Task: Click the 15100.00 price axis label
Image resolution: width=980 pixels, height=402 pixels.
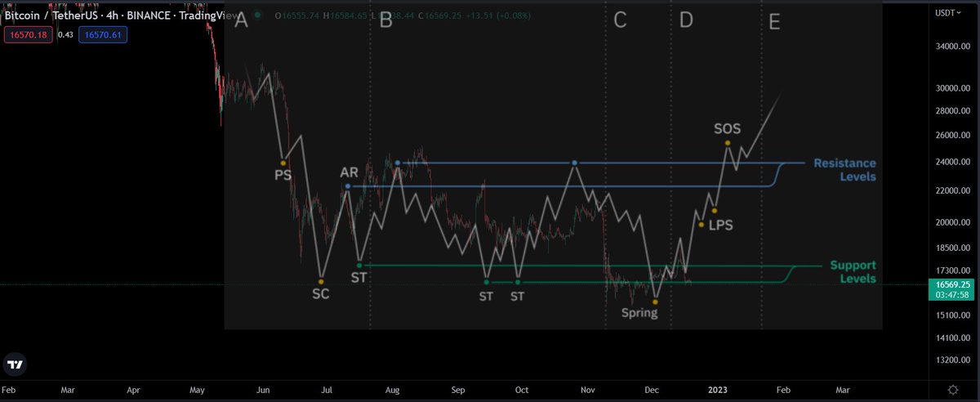Action: (x=951, y=315)
